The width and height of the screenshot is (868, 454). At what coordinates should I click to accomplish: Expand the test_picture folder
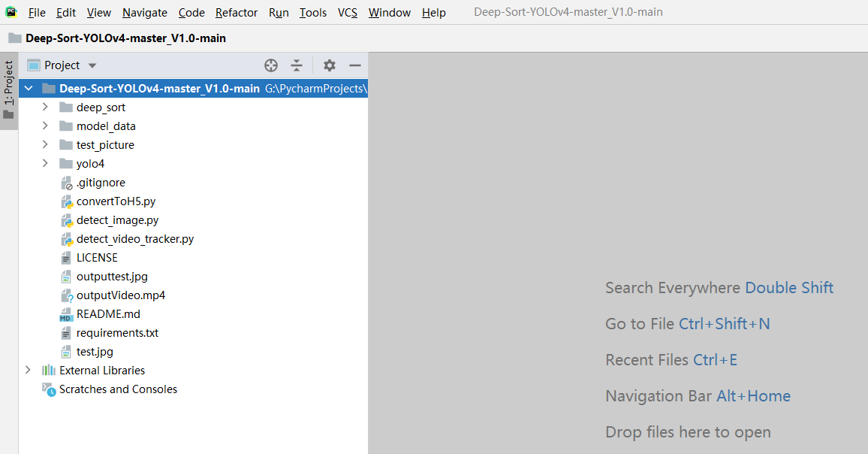coord(45,144)
